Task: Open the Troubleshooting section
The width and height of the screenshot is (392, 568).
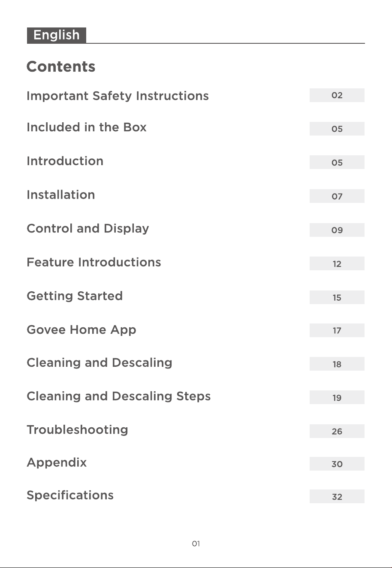Action: pyautogui.click(x=77, y=430)
